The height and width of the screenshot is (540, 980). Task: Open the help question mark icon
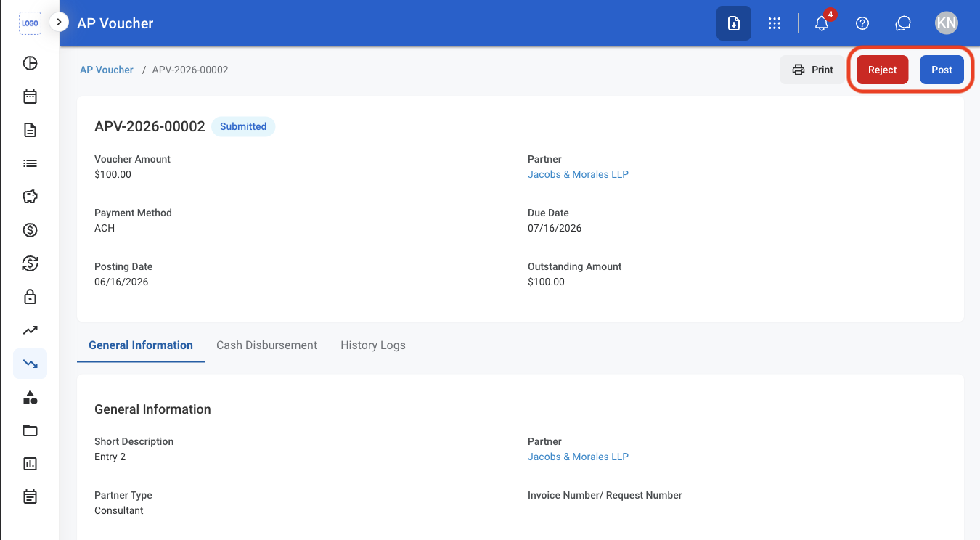(x=862, y=23)
